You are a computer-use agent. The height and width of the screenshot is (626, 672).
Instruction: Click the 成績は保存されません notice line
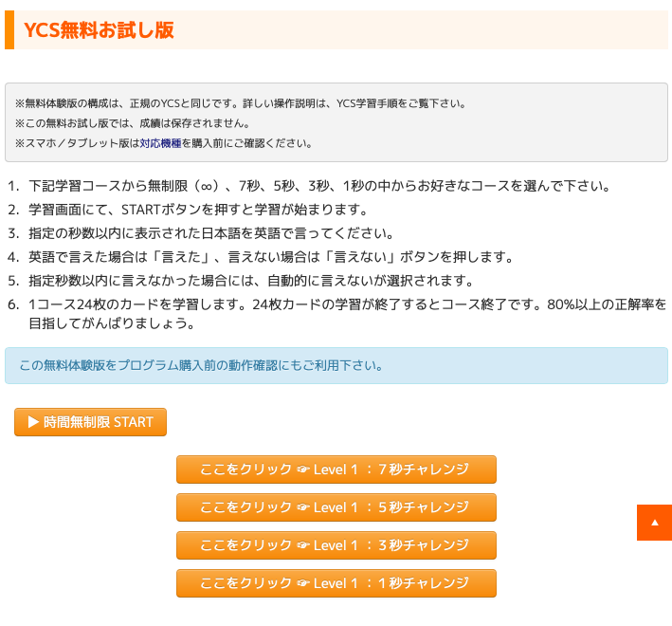[x=133, y=123]
